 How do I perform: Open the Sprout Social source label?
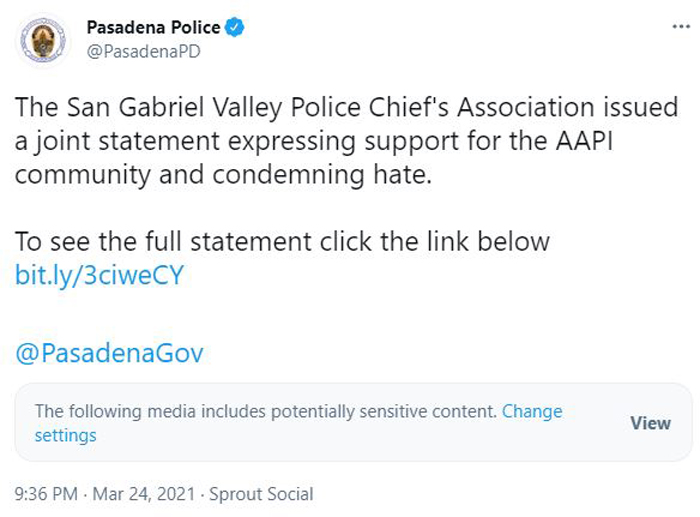[x=261, y=494]
